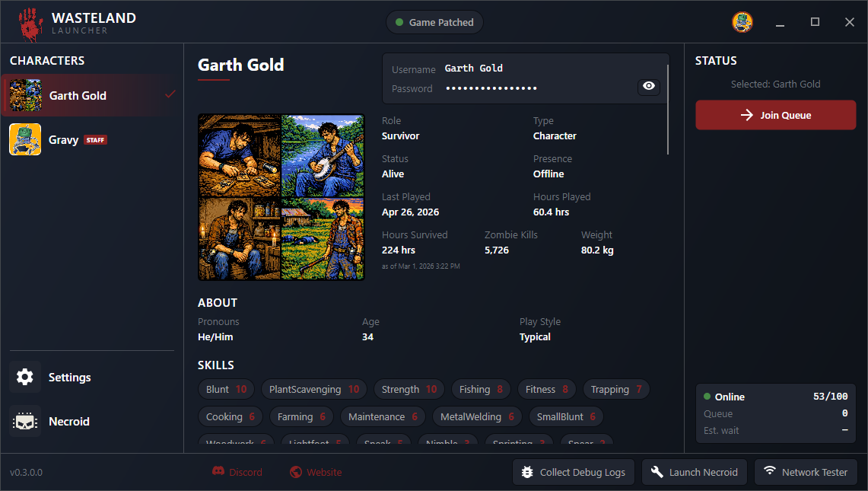Viewport: 868px width, 491px height.
Task: Click the Game Patched status pill
Action: point(434,22)
